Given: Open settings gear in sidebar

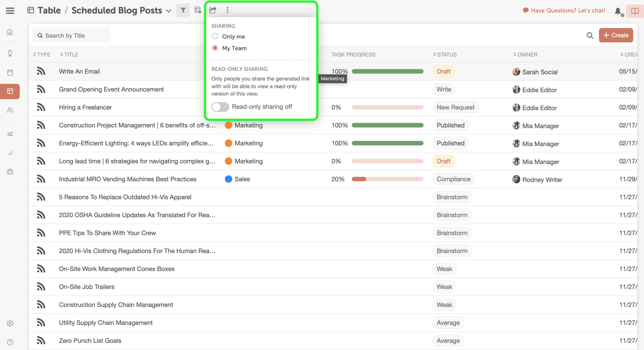Looking at the screenshot, I should point(10,324).
